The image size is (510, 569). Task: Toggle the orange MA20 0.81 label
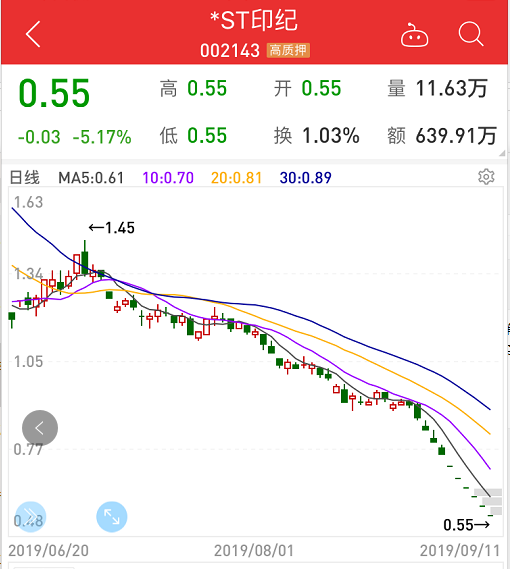pyautogui.click(x=236, y=178)
